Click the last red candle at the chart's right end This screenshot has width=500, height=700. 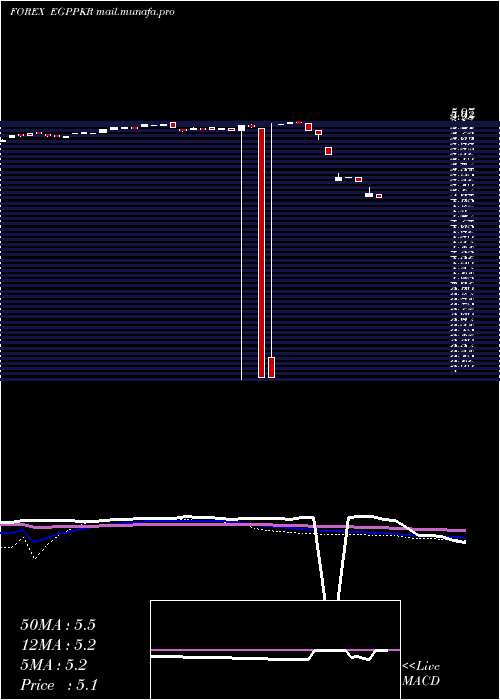[x=379, y=196]
